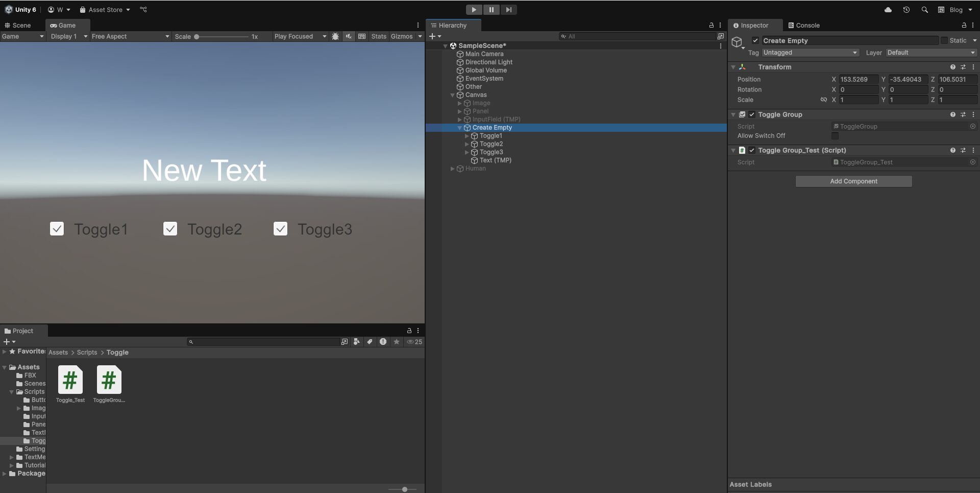Toggle the Stats overlay in Game view
Viewport: 980px width, 493px height.
378,36
